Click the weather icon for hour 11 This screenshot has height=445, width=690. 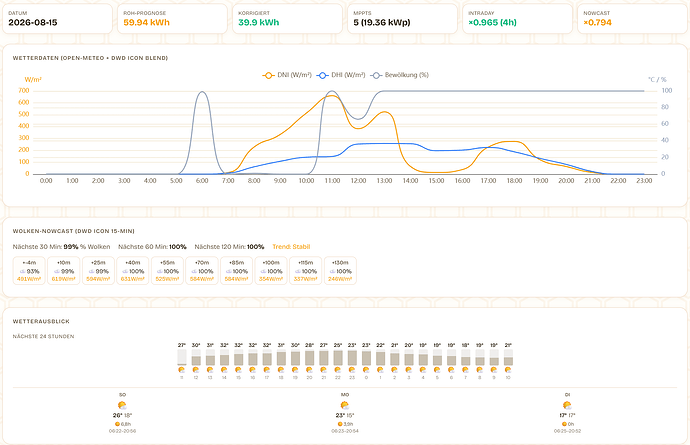coord(182,370)
